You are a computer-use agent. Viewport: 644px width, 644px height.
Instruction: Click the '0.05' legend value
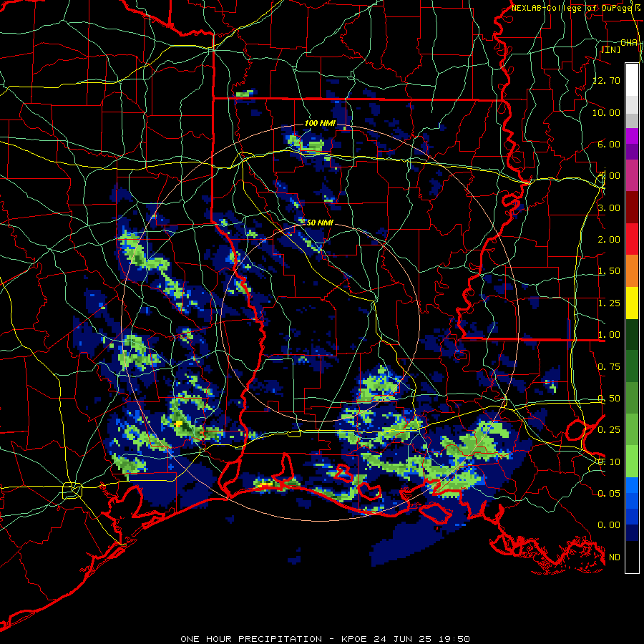coord(609,493)
